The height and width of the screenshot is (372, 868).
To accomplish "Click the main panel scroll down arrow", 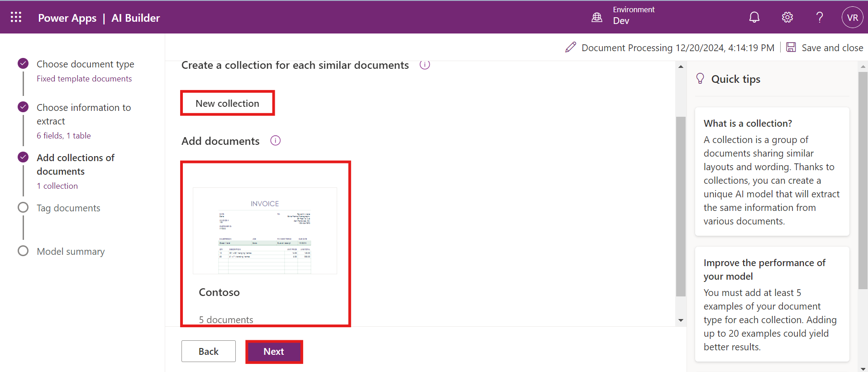I will click(681, 320).
